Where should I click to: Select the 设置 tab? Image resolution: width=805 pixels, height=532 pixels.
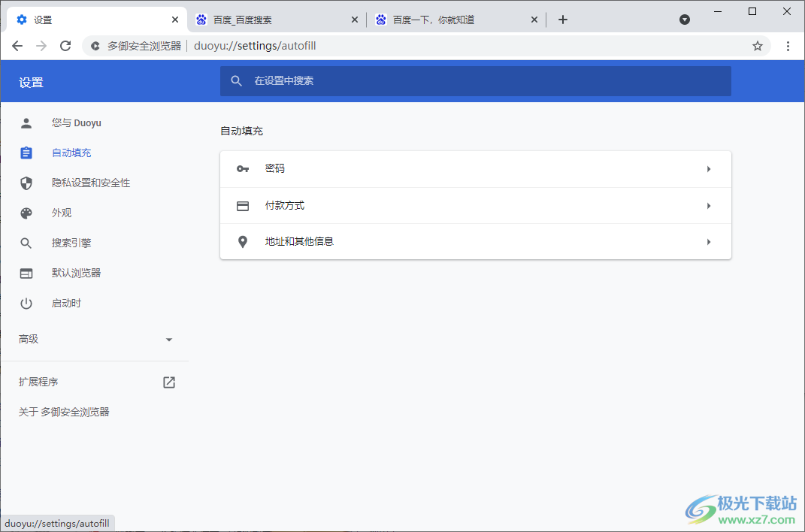[x=96, y=20]
